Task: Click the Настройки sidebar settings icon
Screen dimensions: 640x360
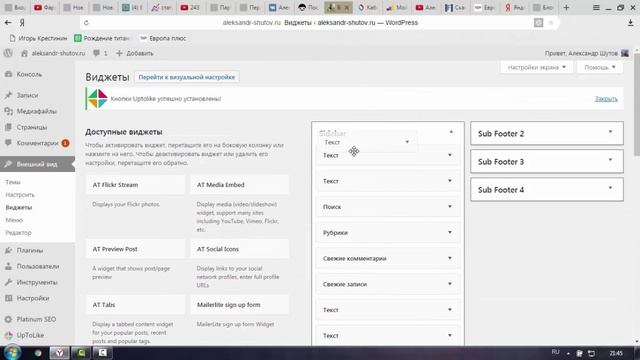Action: pyautogui.click(x=8, y=298)
